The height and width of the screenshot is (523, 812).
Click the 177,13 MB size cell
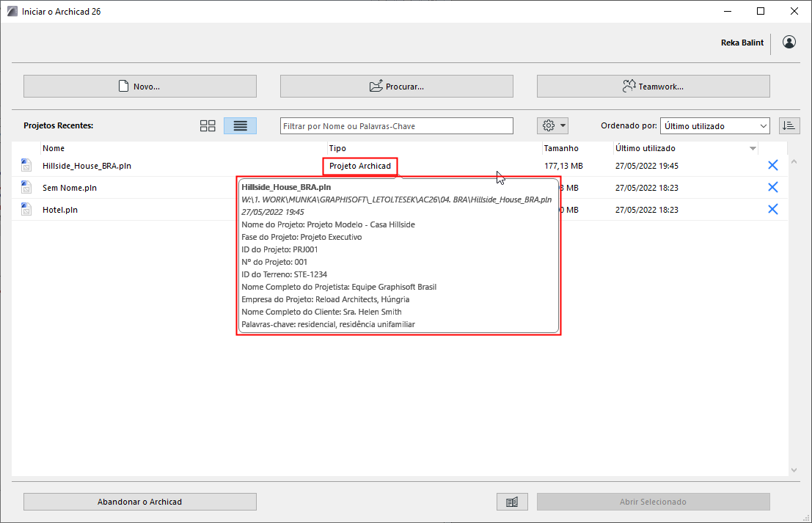click(x=563, y=166)
